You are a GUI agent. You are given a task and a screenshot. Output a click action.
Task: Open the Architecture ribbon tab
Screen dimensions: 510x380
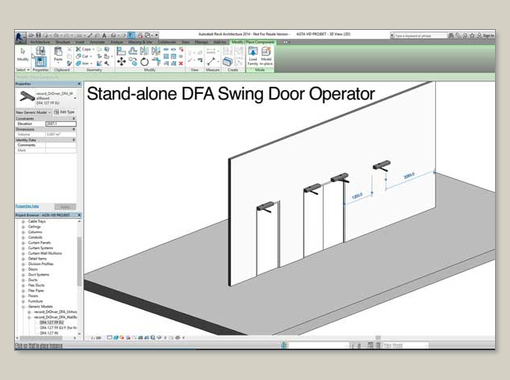[40, 42]
